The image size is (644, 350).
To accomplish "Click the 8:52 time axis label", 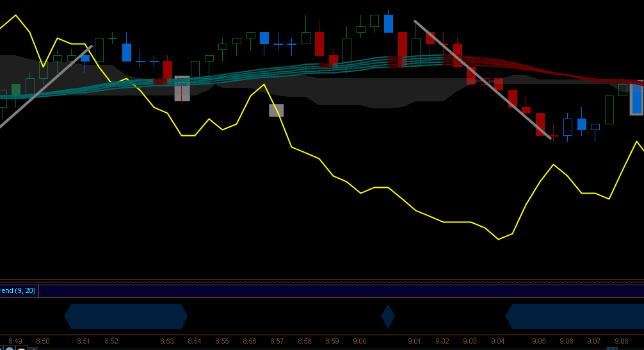I will tap(111, 341).
